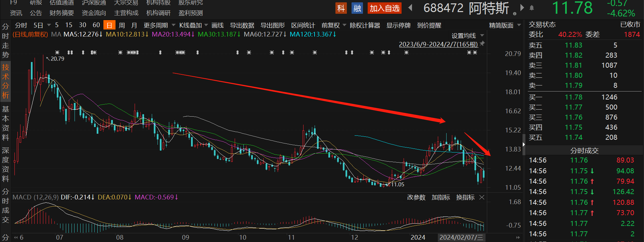Open the 财务摘要 financial summary tab
The height and width of the screenshot is (242, 644).
click(62, 13)
